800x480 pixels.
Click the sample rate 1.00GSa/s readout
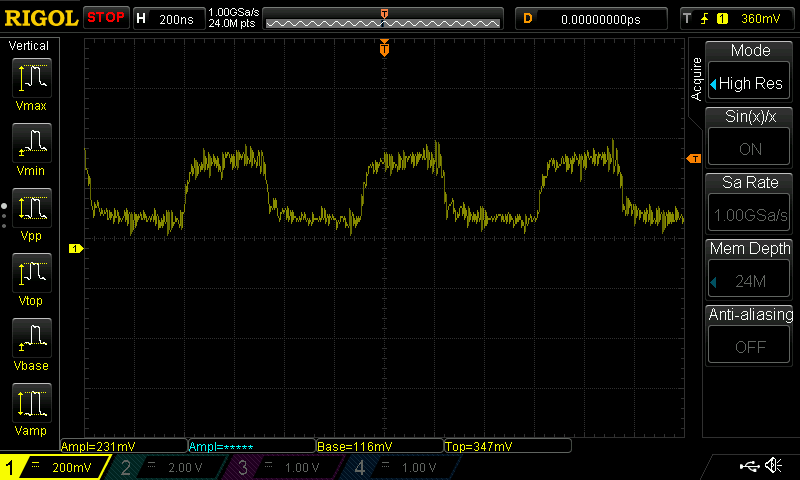[234, 12]
